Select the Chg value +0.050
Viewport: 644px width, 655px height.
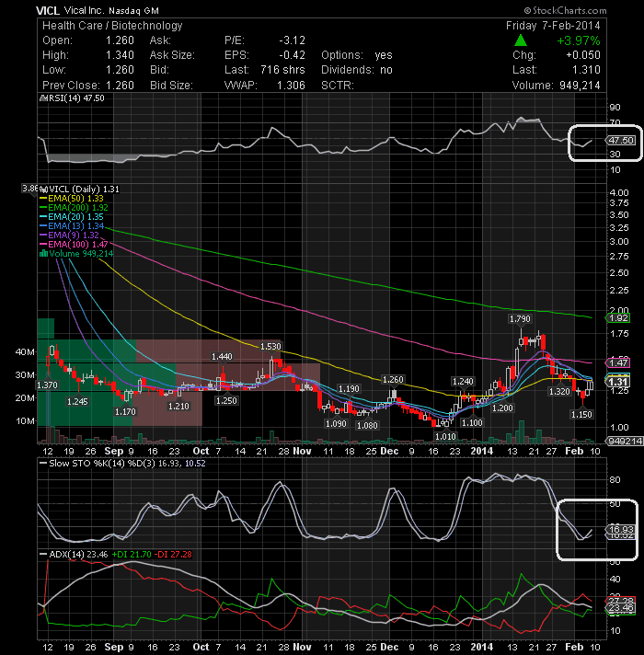[x=583, y=55]
